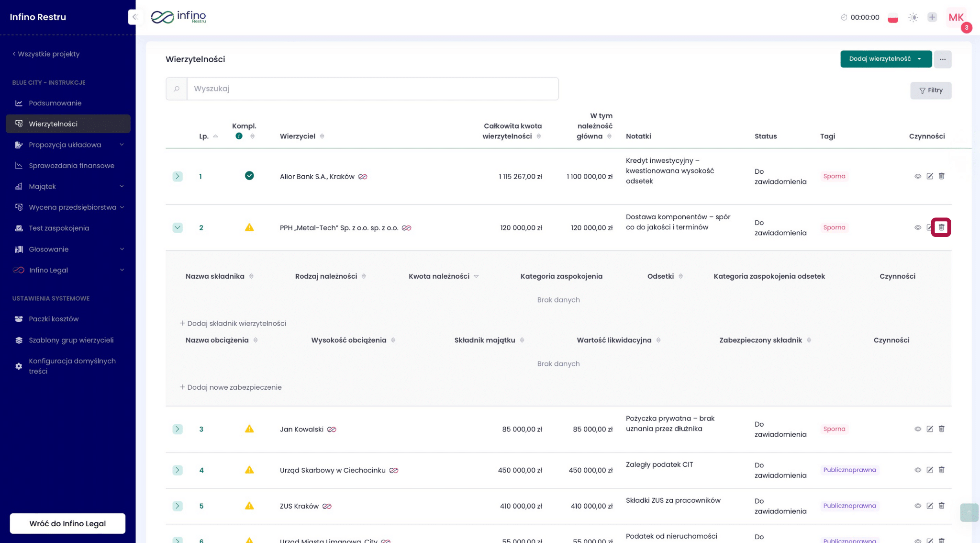Click Dodaj składnik wierzytelności link
Image resolution: width=980 pixels, height=543 pixels.
pos(233,323)
